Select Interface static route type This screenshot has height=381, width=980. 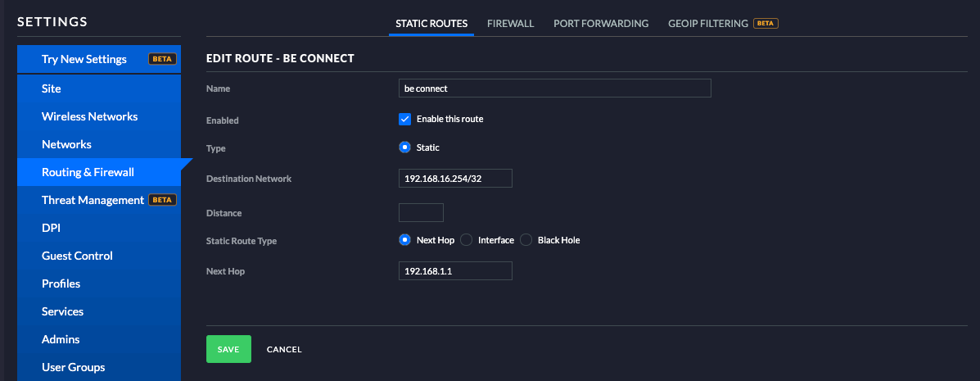(x=467, y=240)
